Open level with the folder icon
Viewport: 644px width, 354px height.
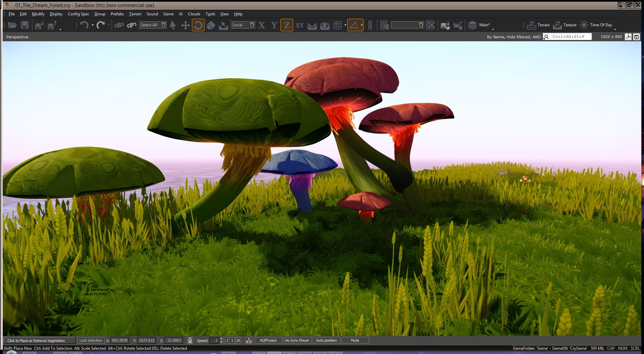pos(12,25)
